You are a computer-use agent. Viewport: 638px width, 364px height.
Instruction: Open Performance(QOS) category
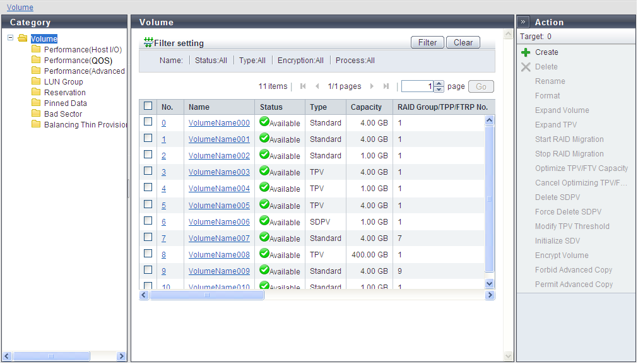pos(78,61)
